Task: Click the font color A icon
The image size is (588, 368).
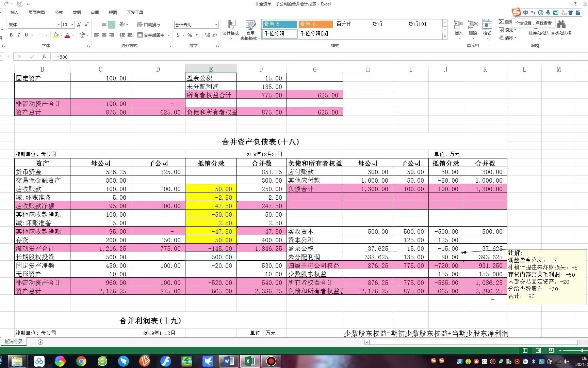Action: (x=67, y=35)
